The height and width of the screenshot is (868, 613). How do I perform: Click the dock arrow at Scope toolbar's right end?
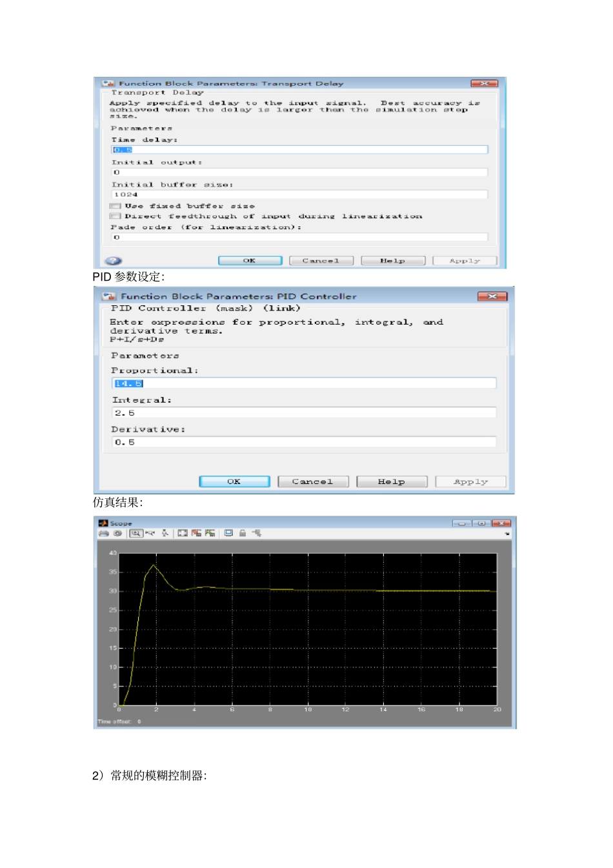507,534
